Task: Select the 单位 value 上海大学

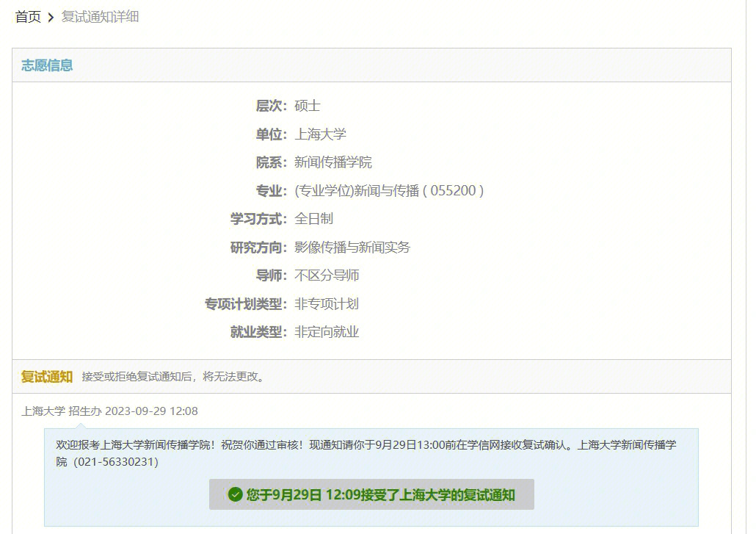Action: pyautogui.click(x=320, y=134)
